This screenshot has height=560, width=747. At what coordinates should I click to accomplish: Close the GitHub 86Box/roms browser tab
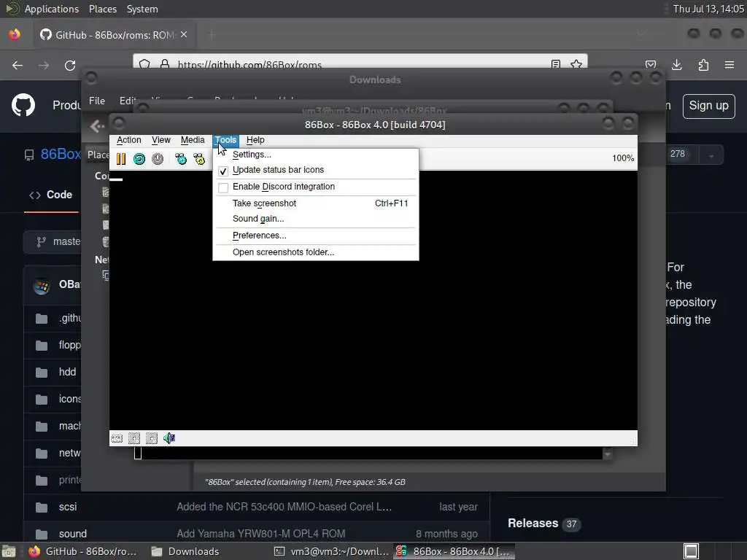(184, 35)
